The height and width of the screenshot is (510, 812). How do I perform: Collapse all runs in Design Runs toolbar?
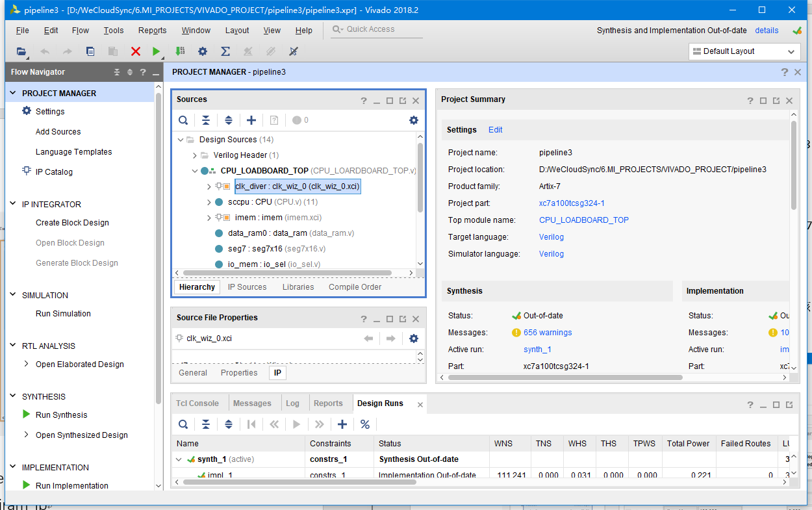tap(206, 424)
